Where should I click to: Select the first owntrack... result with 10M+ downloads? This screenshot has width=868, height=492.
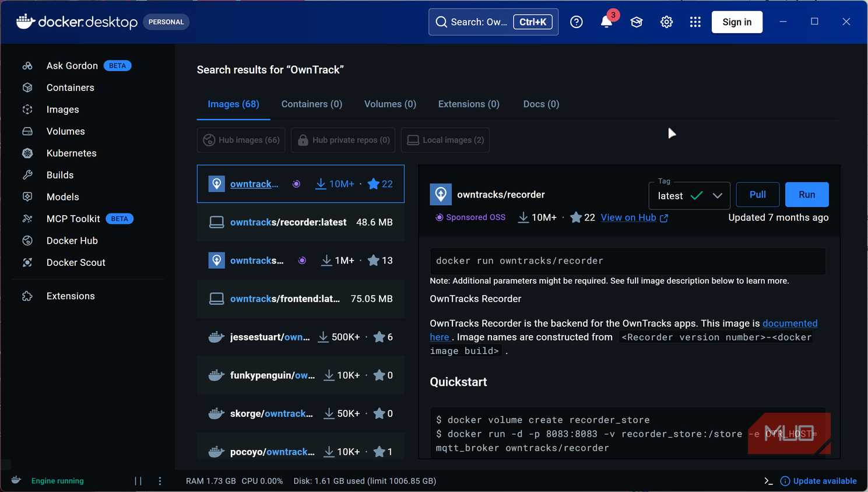pos(301,184)
